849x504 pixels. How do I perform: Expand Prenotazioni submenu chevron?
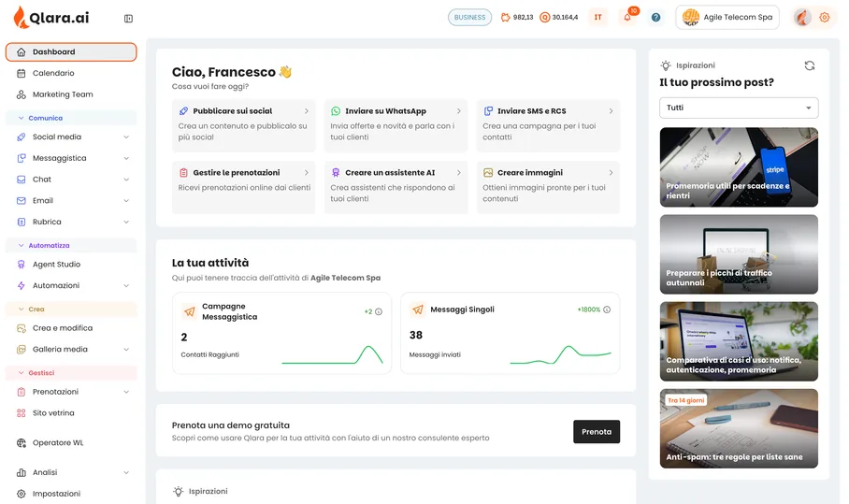point(126,392)
